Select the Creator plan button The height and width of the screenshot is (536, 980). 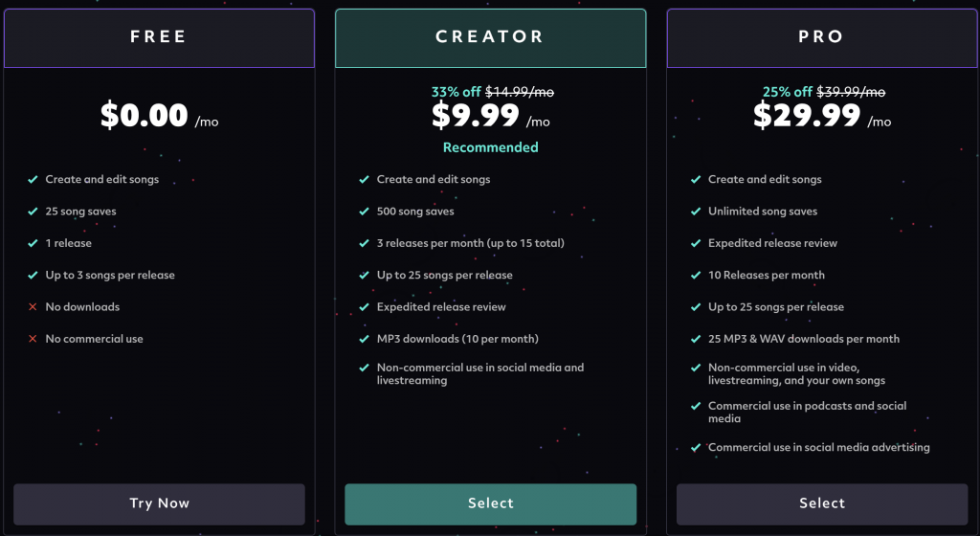coord(491,503)
